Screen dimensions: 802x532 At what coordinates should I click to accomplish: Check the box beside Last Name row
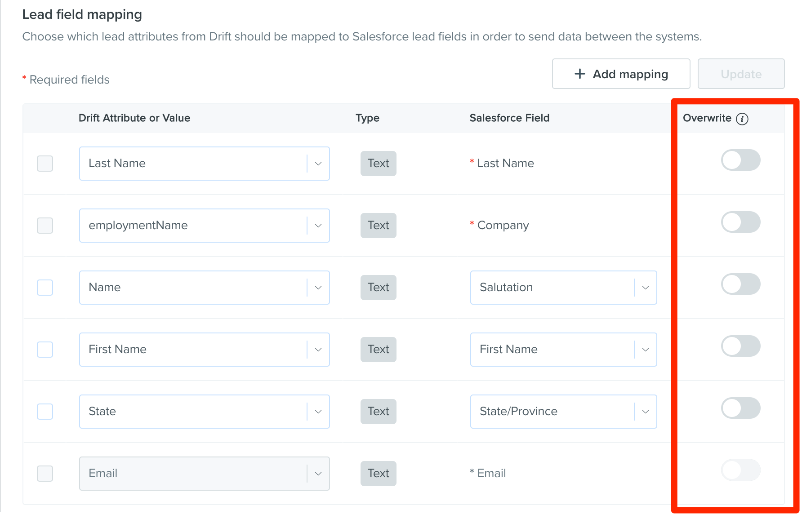tap(45, 164)
